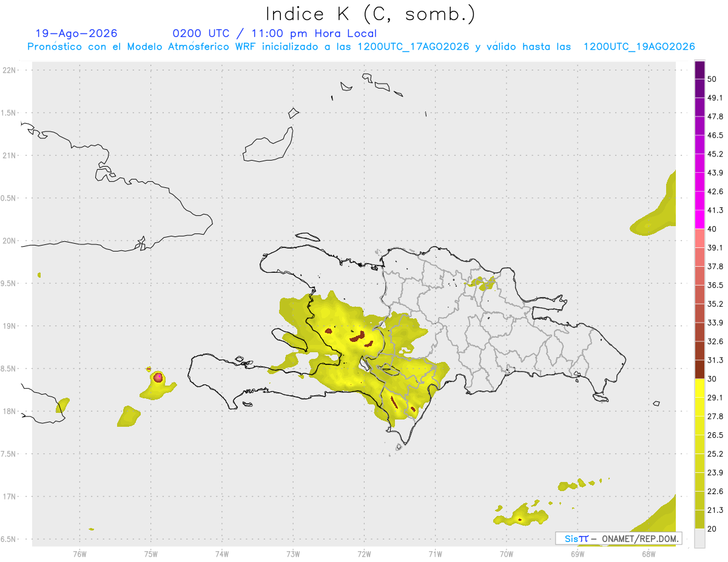Click the 'Pronóstico con el Modelo Atmósferico WRF' line

pyautogui.click(x=360, y=47)
